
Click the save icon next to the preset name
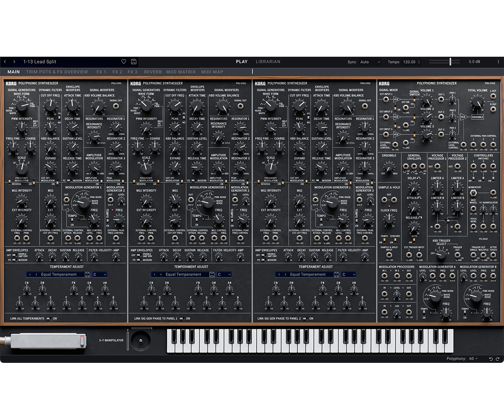pos(134,61)
